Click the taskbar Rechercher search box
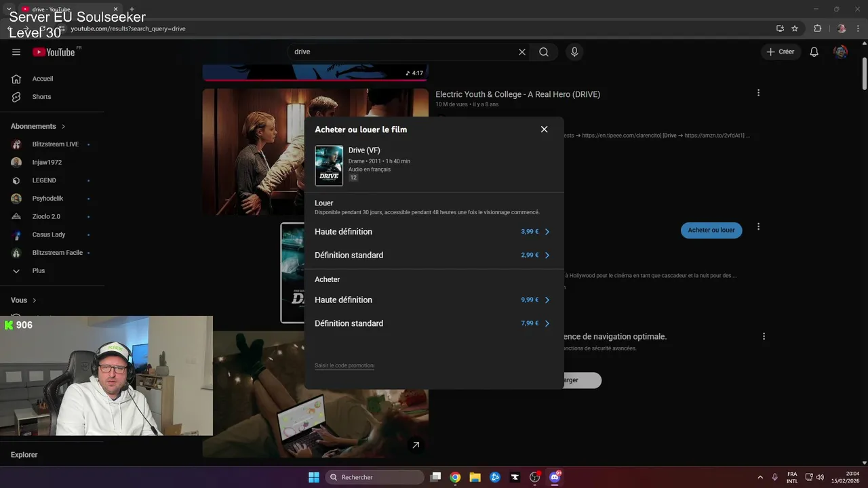This screenshot has width=868, height=488. click(375, 477)
